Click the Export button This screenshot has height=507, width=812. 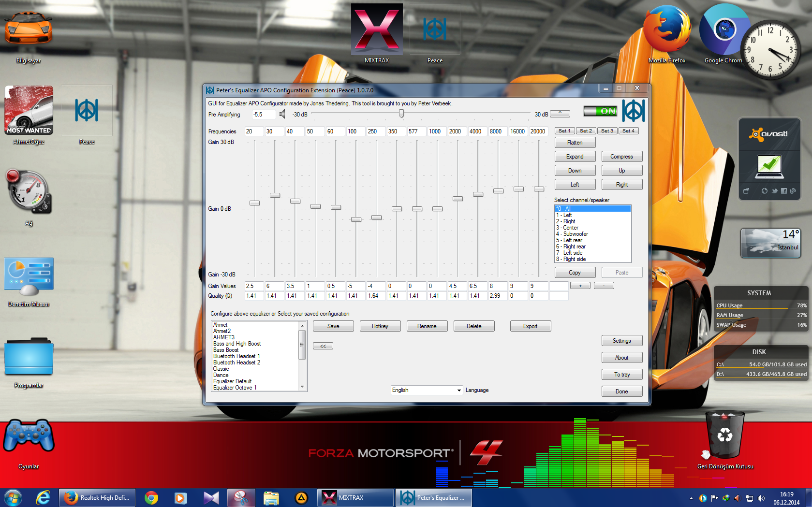click(x=531, y=326)
